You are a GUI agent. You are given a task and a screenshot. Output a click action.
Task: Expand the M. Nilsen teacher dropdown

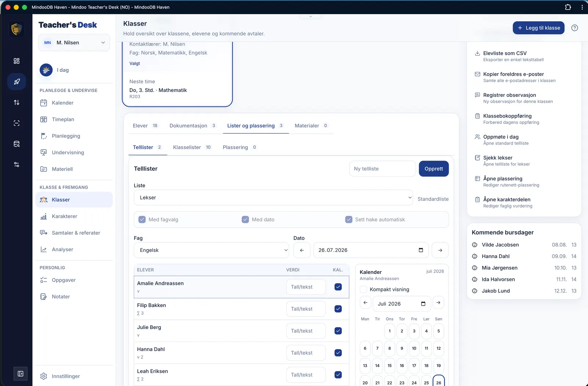[74, 43]
